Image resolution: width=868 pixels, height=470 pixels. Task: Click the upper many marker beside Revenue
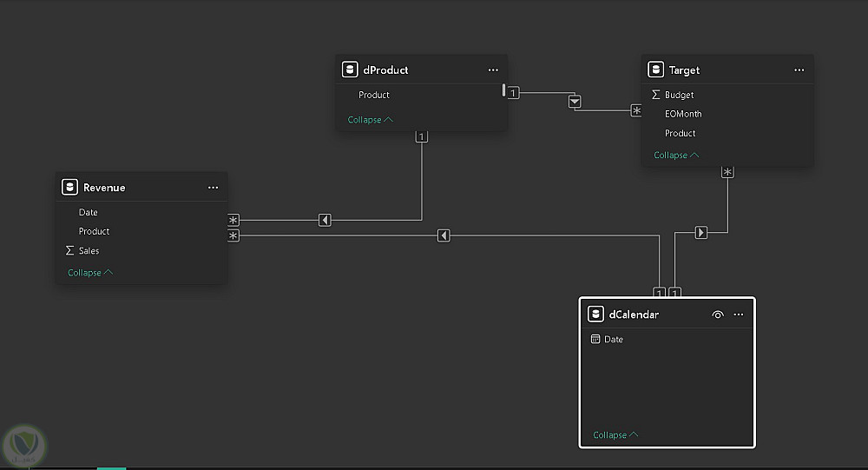coord(233,220)
